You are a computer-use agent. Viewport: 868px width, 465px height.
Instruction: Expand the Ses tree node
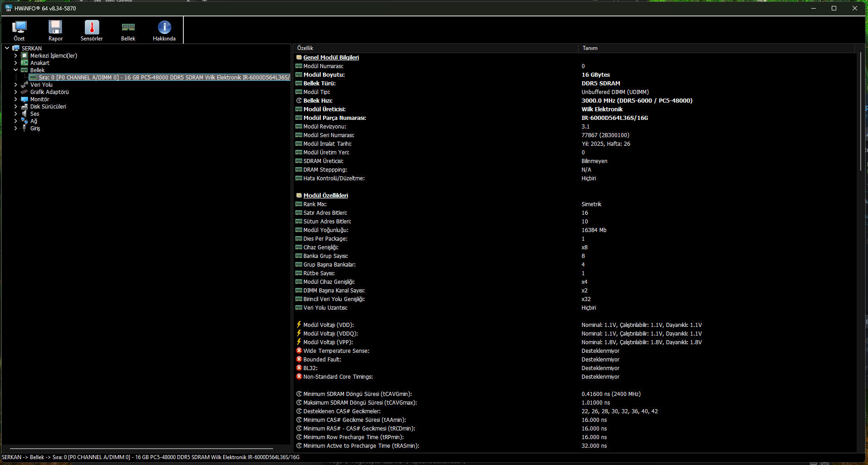point(16,114)
